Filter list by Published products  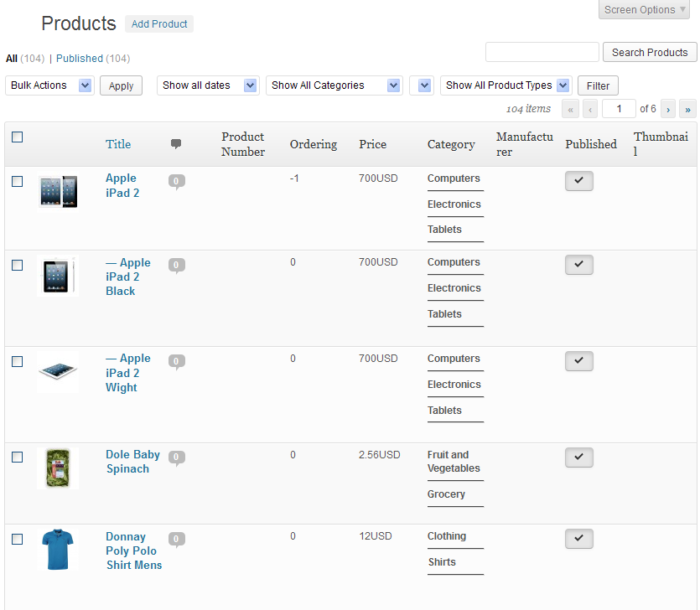point(80,59)
